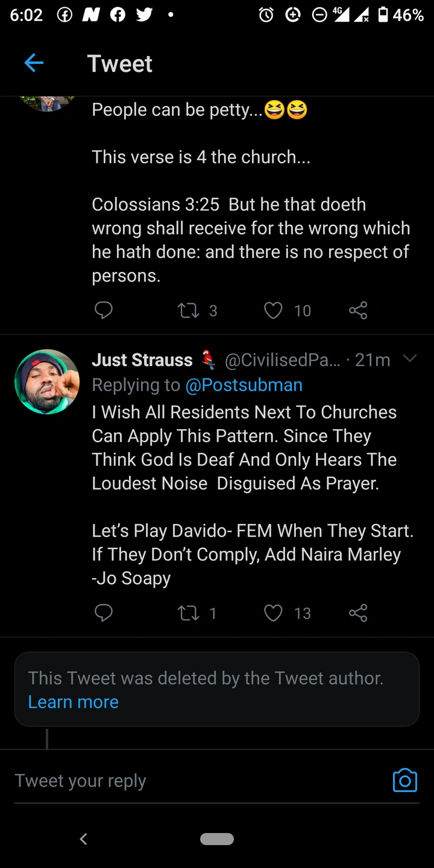Tap the @CivilisedPa... username handle

(282, 360)
